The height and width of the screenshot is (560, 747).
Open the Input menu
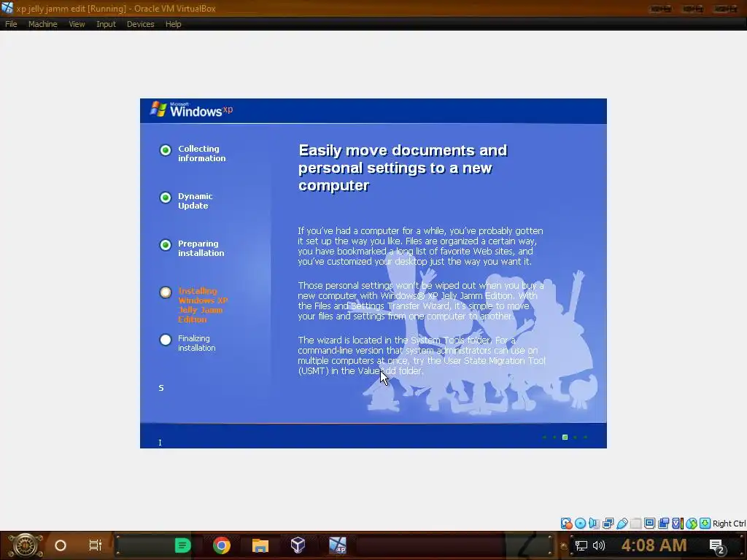pyautogui.click(x=106, y=24)
